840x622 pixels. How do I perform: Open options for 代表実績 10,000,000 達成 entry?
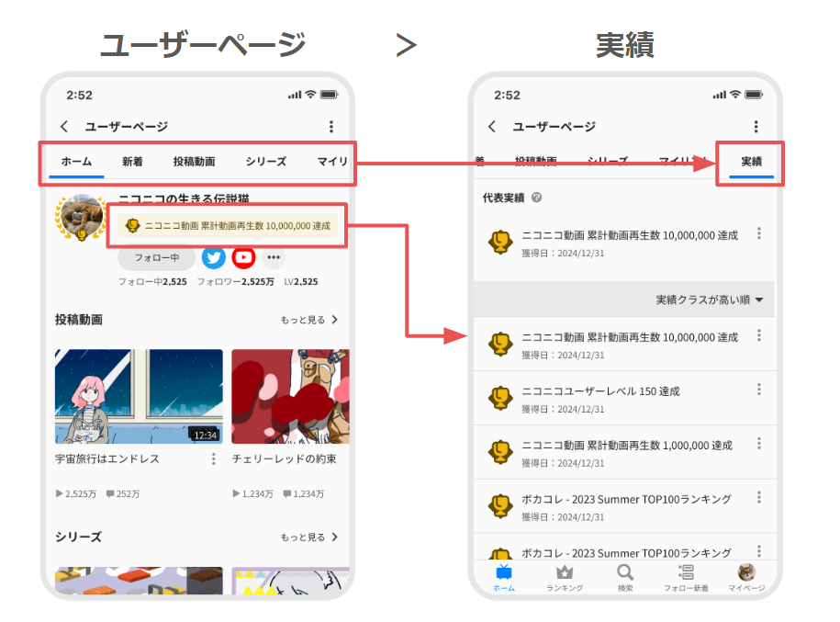(758, 233)
